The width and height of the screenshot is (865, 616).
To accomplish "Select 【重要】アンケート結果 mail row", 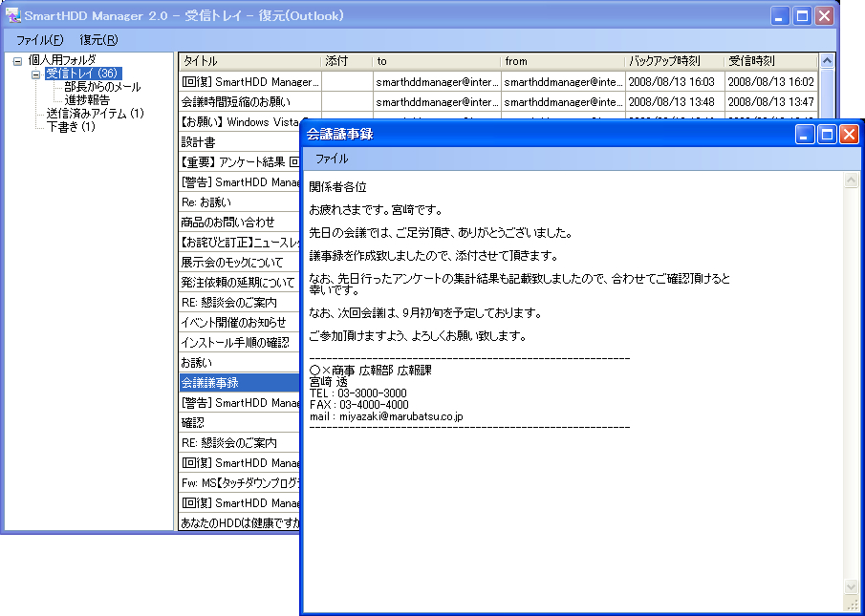I will point(240,162).
